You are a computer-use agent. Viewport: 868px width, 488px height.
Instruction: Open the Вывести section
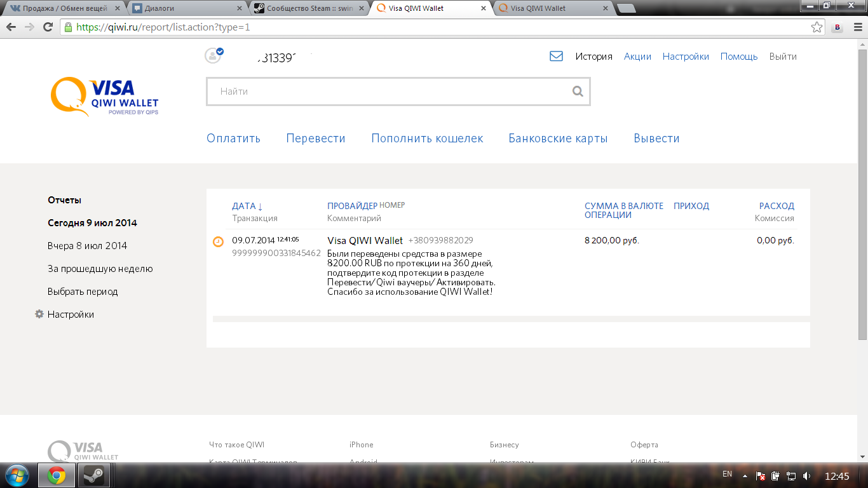click(656, 139)
